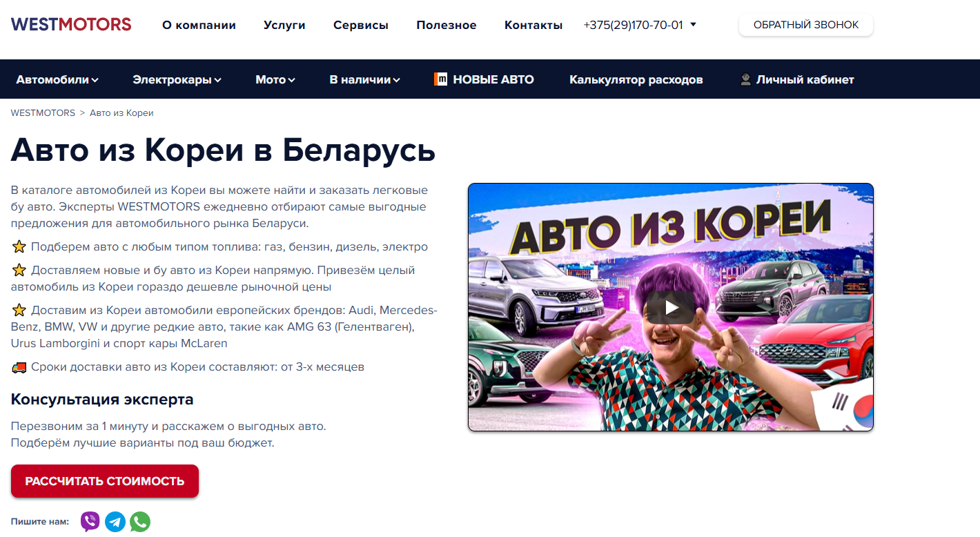Expand the Электрокары dropdown menu
The image size is (980, 537).
[x=177, y=79]
